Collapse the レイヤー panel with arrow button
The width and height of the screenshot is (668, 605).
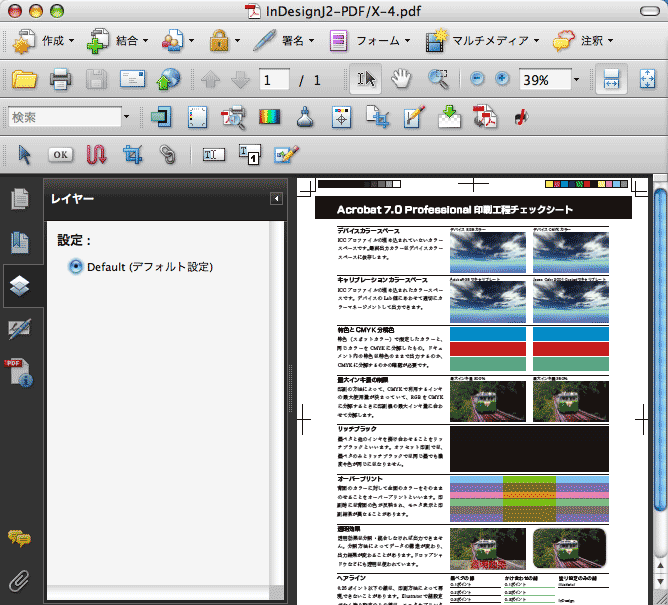276,199
